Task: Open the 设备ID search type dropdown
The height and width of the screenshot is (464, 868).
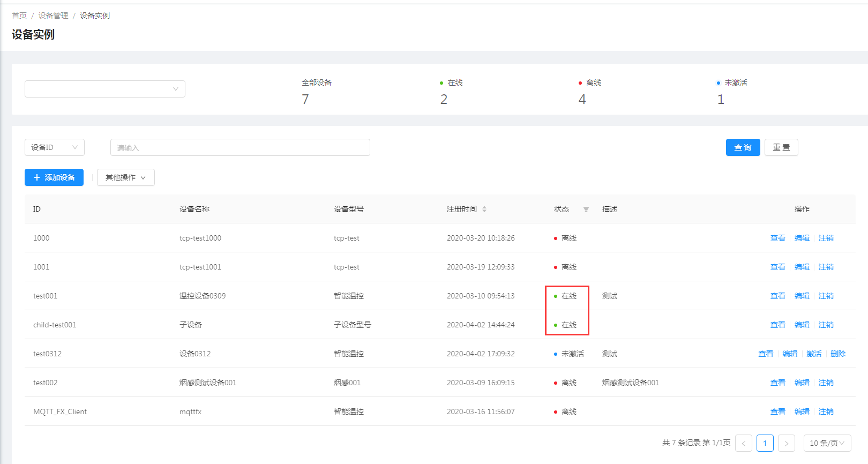Action: coord(54,147)
